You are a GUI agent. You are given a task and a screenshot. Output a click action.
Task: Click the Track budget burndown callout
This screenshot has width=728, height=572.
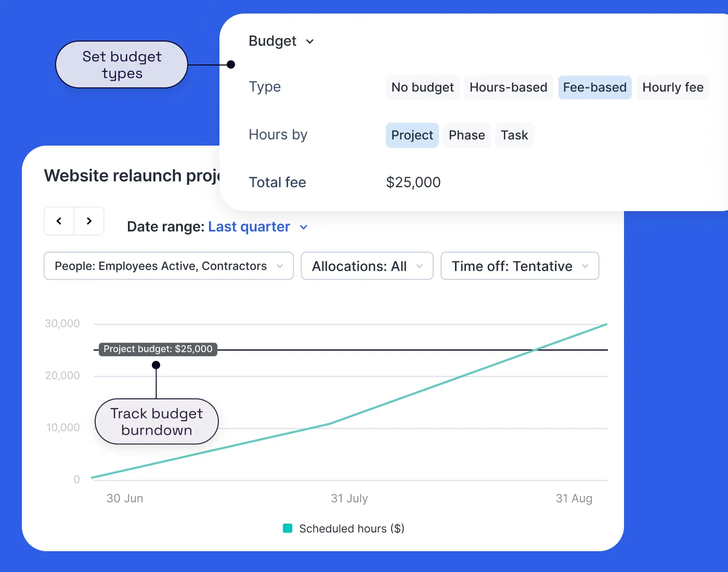point(156,422)
